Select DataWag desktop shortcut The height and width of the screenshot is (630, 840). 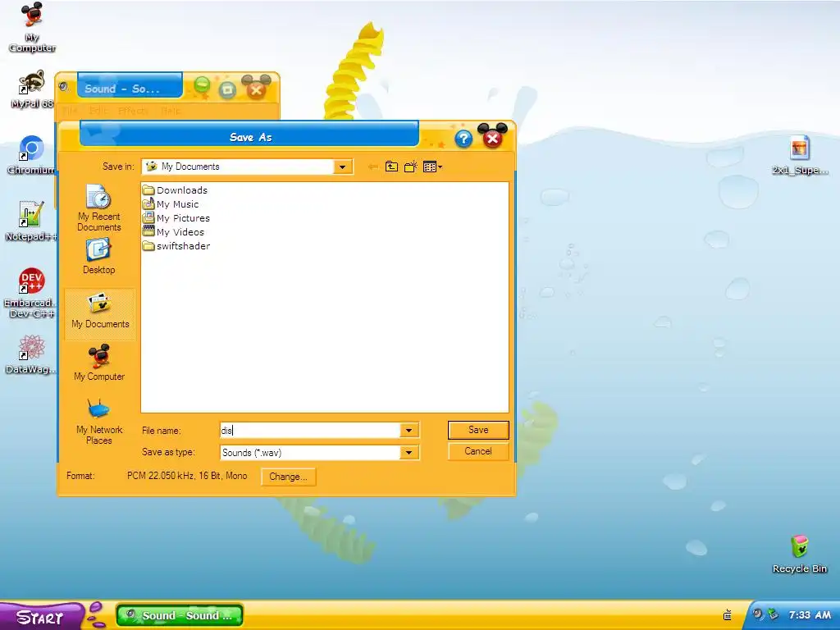[31, 354]
